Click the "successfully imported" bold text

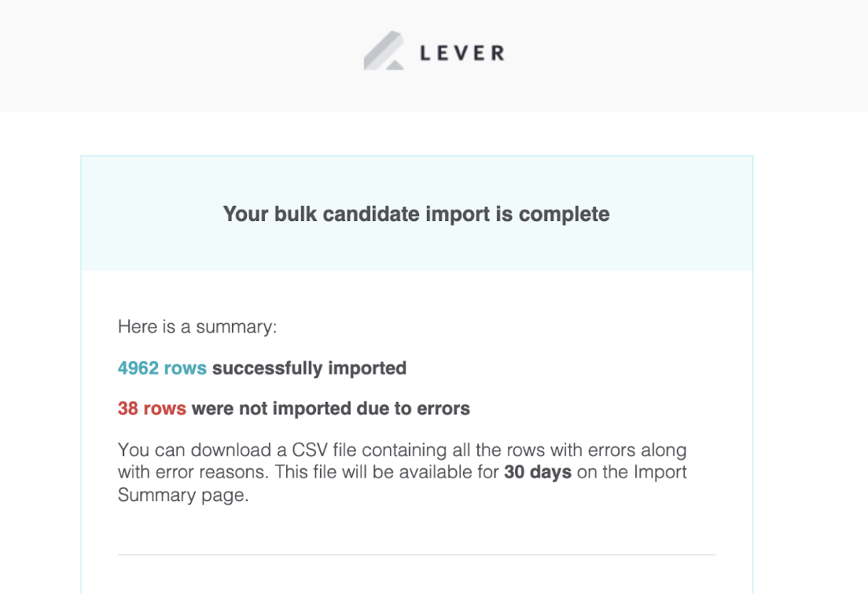click(x=310, y=368)
